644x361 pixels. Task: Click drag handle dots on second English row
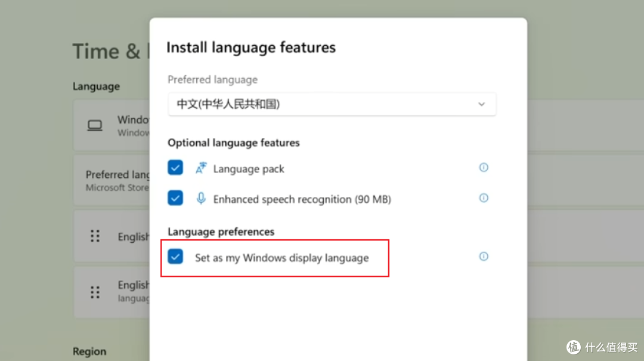point(95,292)
